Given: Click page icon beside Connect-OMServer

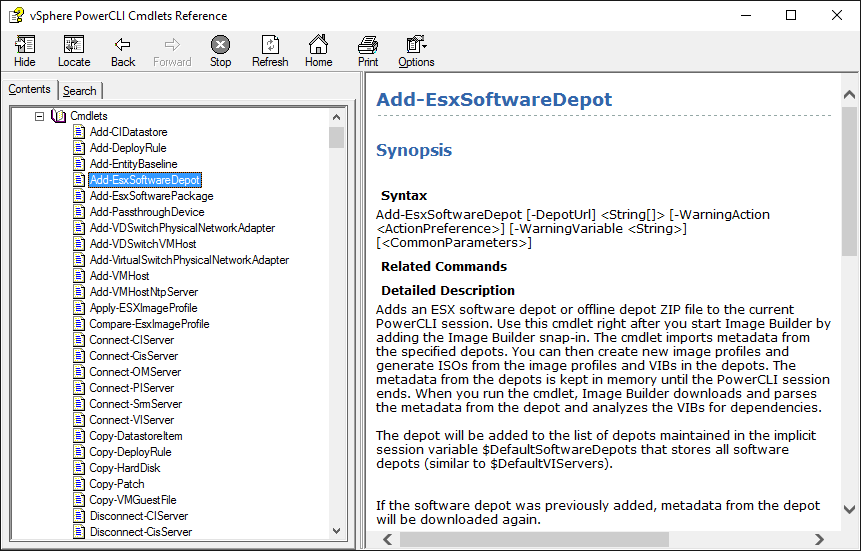Looking at the screenshot, I should pyautogui.click(x=79, y=371).
